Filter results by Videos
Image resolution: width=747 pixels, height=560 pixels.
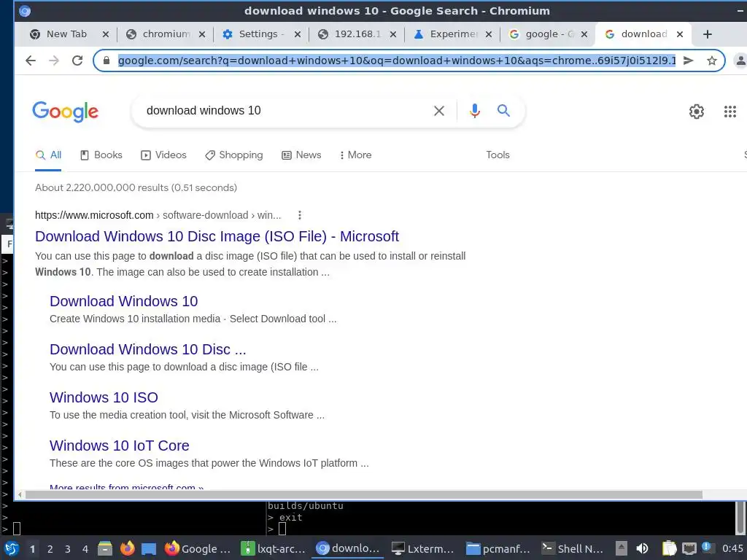tap(163, 155)
